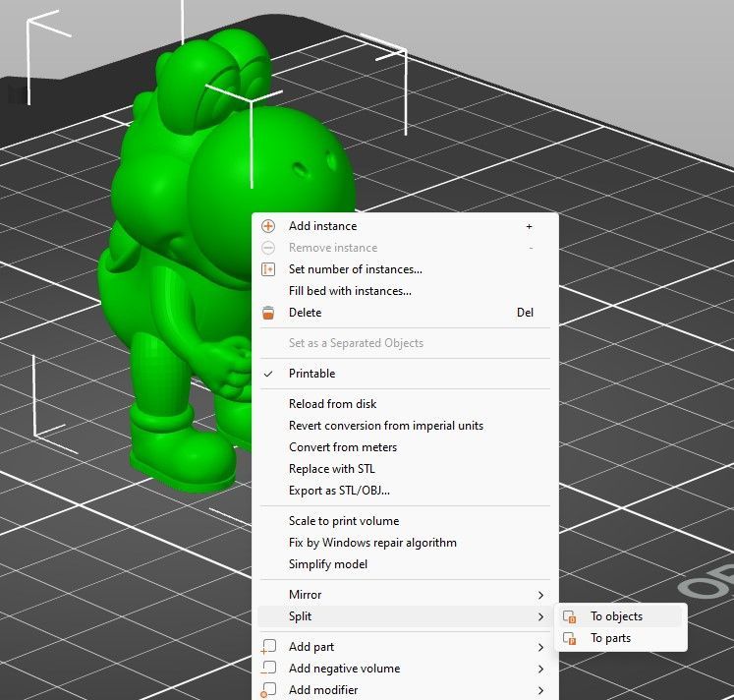Screen dimensions: 734x700
Task: Click the Del shortcut label
Action: (x=525, y=313)
